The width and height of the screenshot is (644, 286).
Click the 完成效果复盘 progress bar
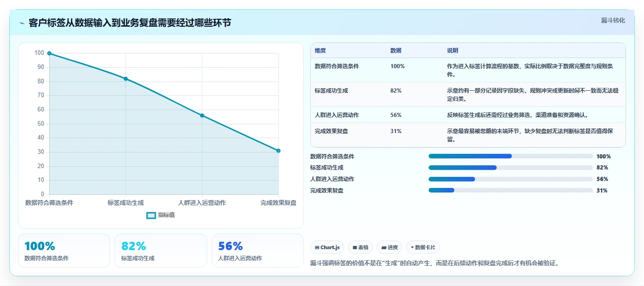click(x=511, y=190)
